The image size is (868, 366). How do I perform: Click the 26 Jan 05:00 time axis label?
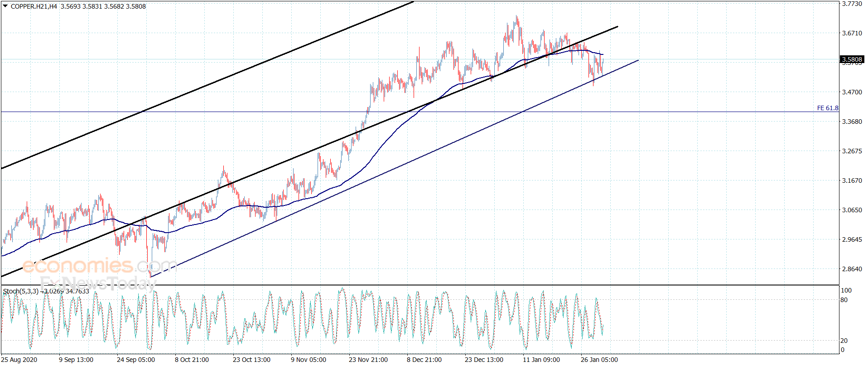coord(599,360)
